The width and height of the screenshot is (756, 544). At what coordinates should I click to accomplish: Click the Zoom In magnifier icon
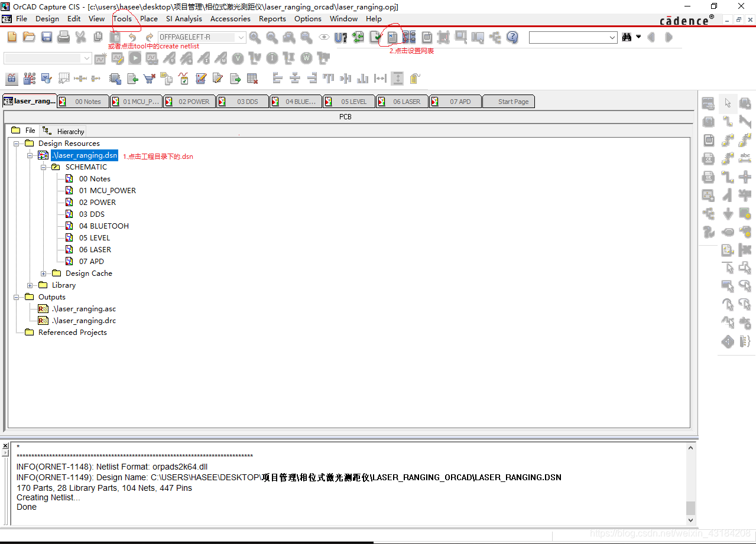tap(255, 37)
